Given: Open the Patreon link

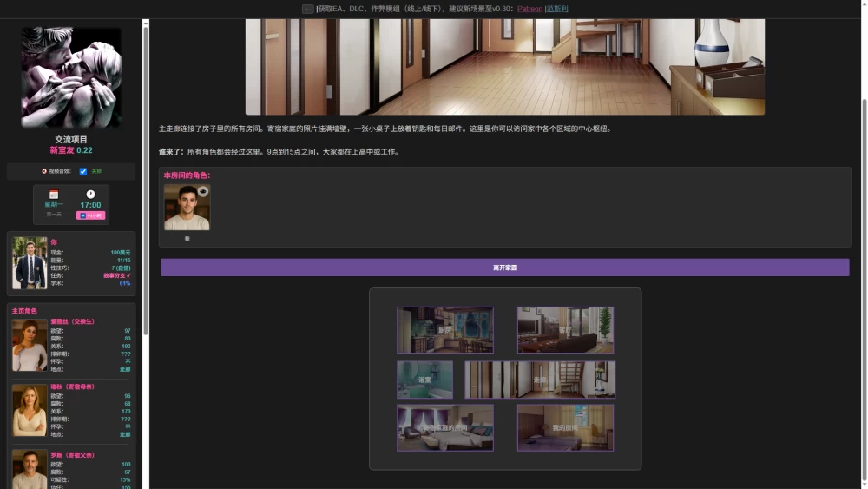Looking at the screenshot, I should coord(529,9).
